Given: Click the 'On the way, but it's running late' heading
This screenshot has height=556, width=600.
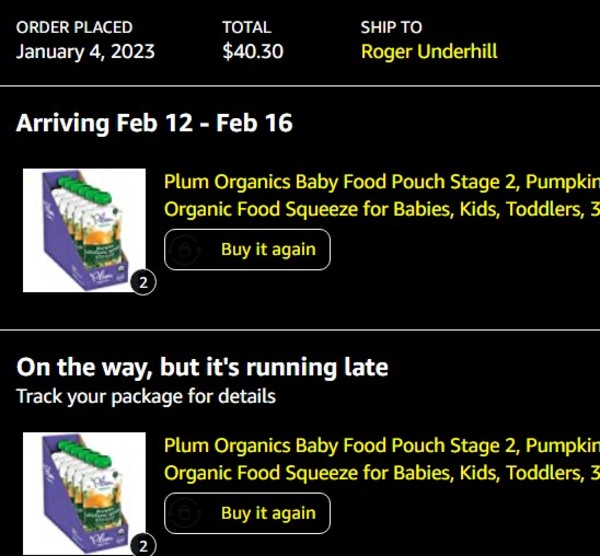Looking at the screenshot, I should [x=202, y=367].
